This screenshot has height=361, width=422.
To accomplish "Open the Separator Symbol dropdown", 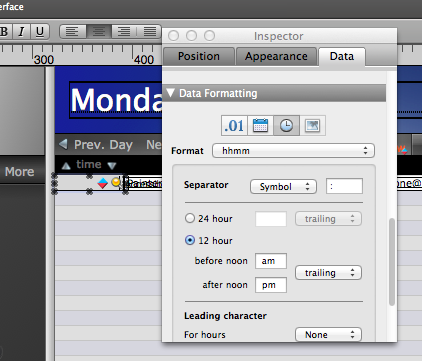I will (283, 186).
